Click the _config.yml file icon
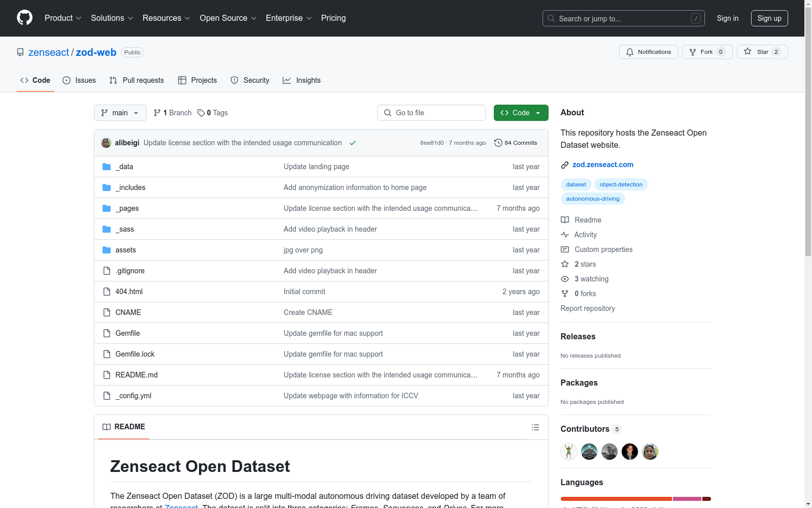Screen dimensions: 812x508 pos(107,396)
